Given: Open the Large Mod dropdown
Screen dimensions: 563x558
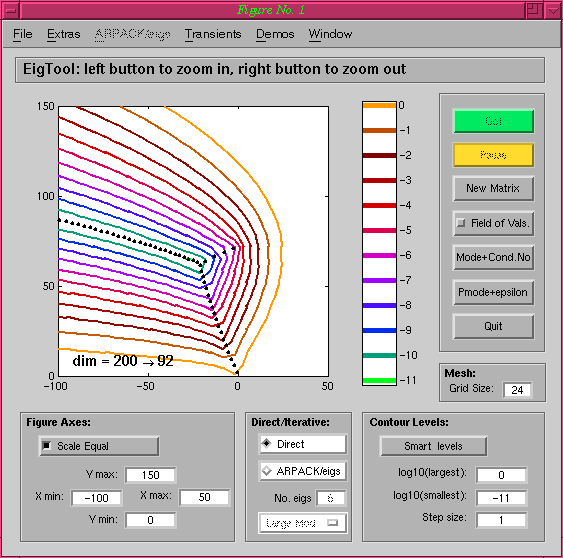Looking at the screenshot, I should tap(302, 523).
